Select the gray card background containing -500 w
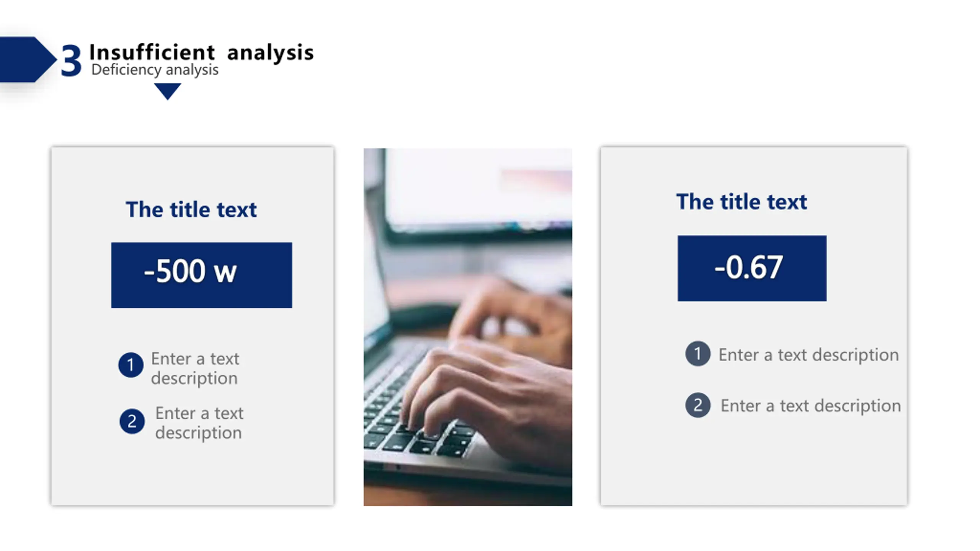This screenshot has height=551, width=980. [193, 474]
